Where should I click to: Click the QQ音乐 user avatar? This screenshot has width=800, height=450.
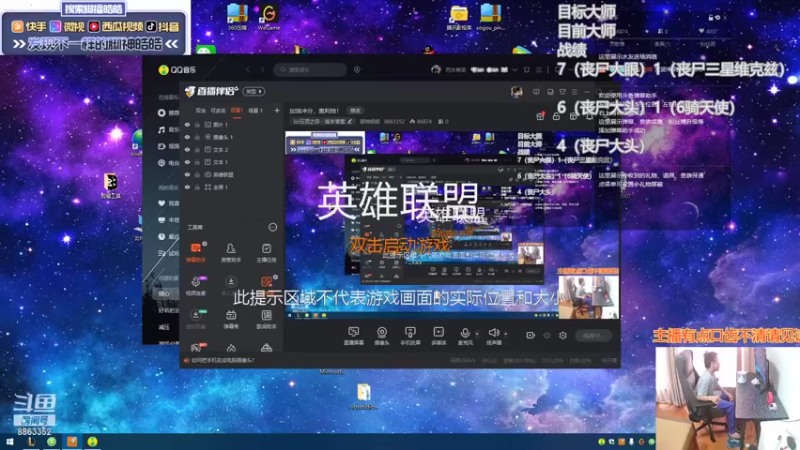coord(436,69)
